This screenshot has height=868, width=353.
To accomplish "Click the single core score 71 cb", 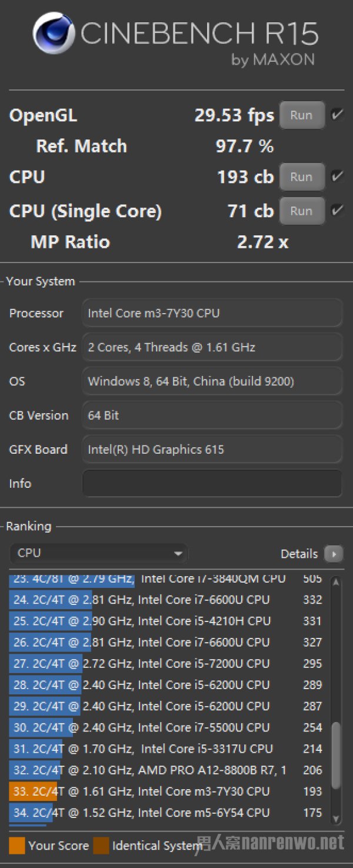I will [251, 211].
